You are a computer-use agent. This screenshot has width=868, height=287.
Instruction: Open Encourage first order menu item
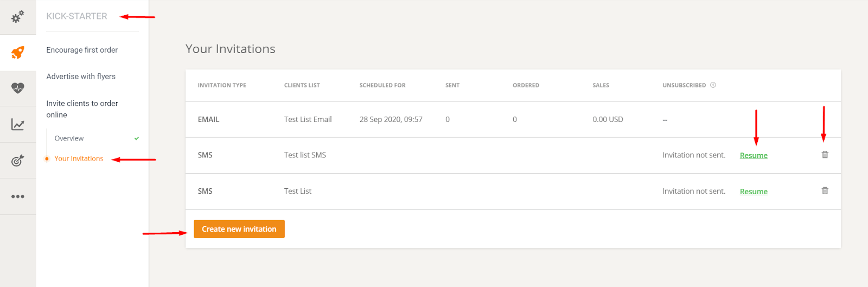tap(82, 50)
